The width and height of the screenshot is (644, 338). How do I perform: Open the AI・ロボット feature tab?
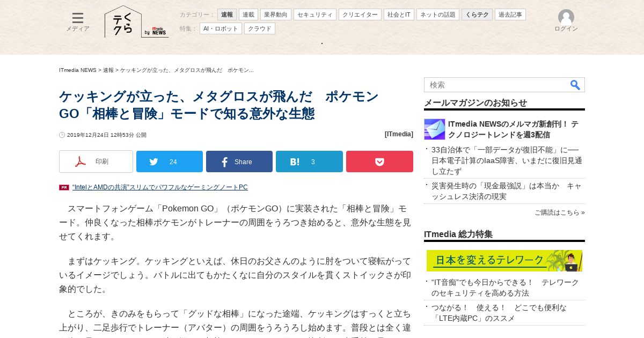coord(221,28)
